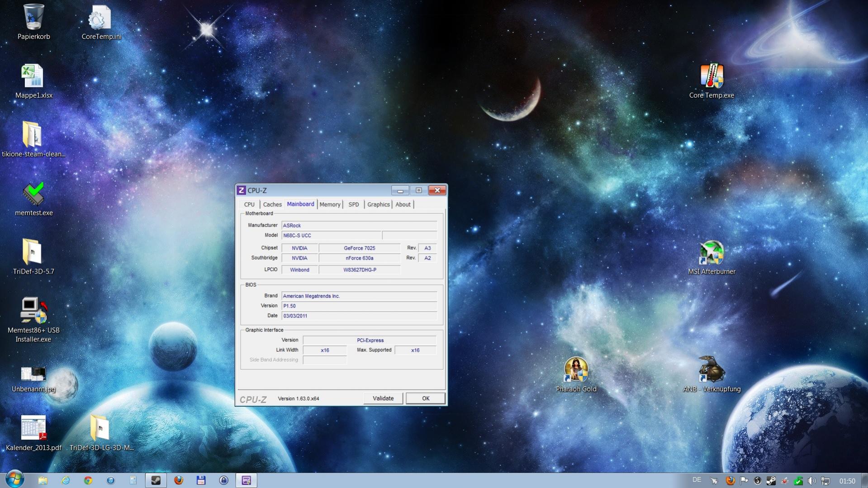This screenshot has width=868, height=488.
Task: Click the PCI-Express graphic interface version
Action: click(x=370, y=340)
